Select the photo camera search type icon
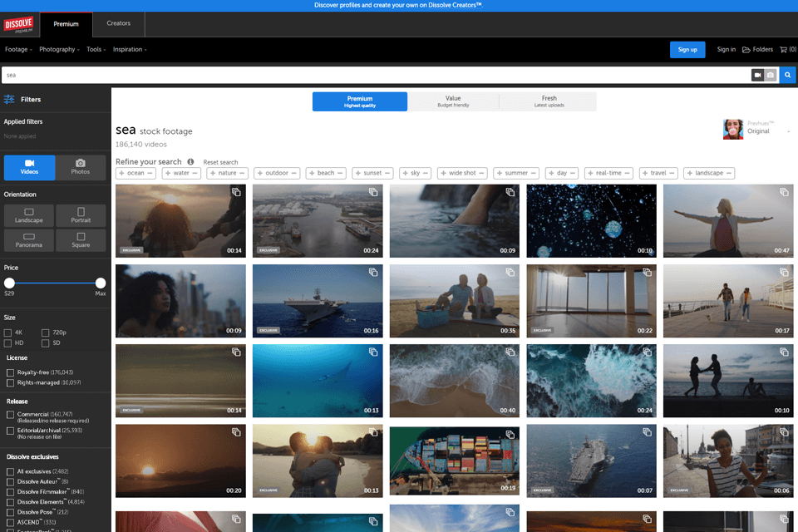Screen dimensions: 798x532 pos(771,75)
